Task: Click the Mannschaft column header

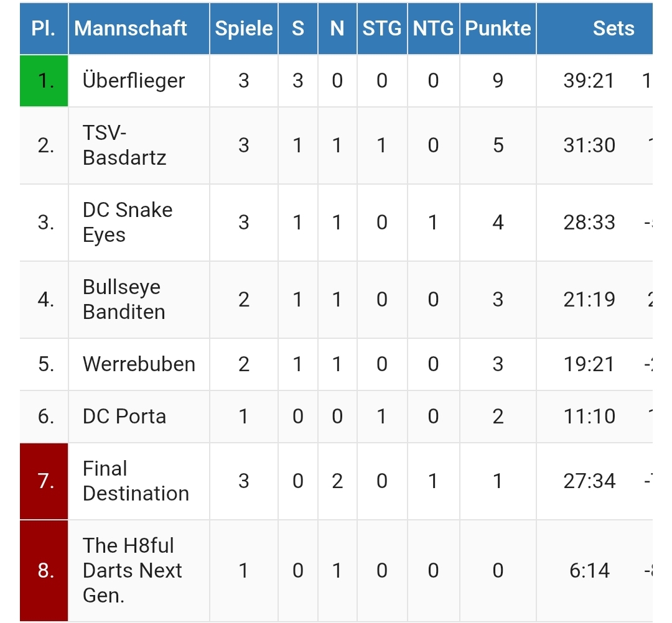Action: click(x=131, y=29)
